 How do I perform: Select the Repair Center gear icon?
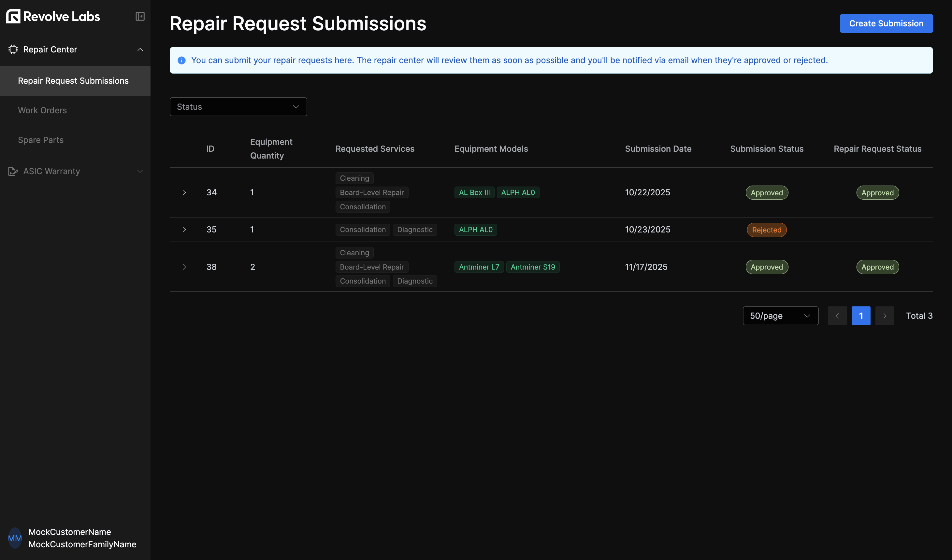point(13,49)
